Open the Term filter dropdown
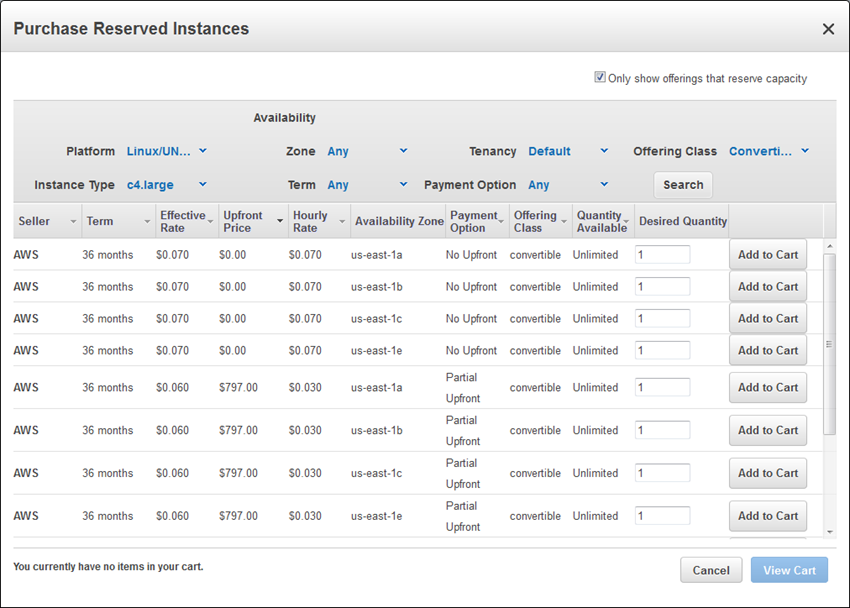 367,185
